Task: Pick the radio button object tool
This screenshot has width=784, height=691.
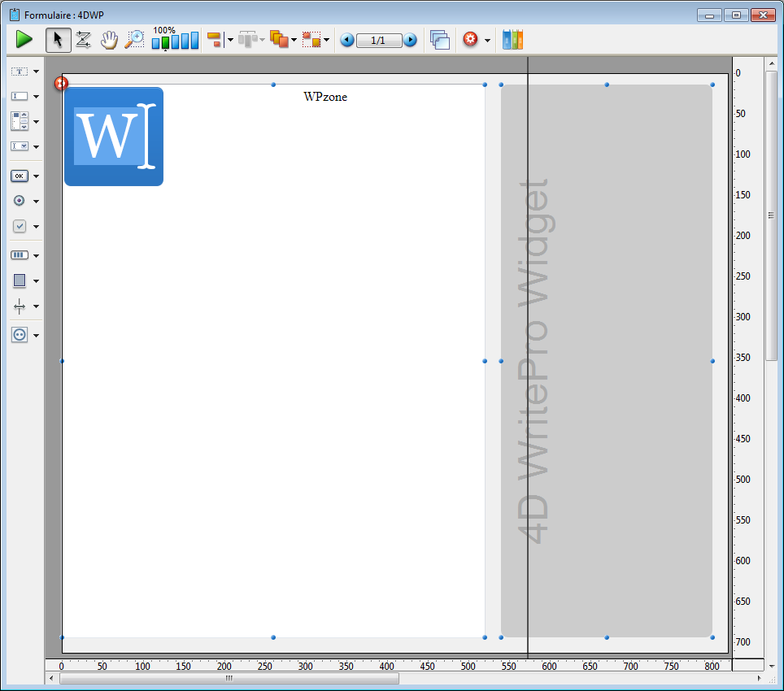Action: pos(20,201)
